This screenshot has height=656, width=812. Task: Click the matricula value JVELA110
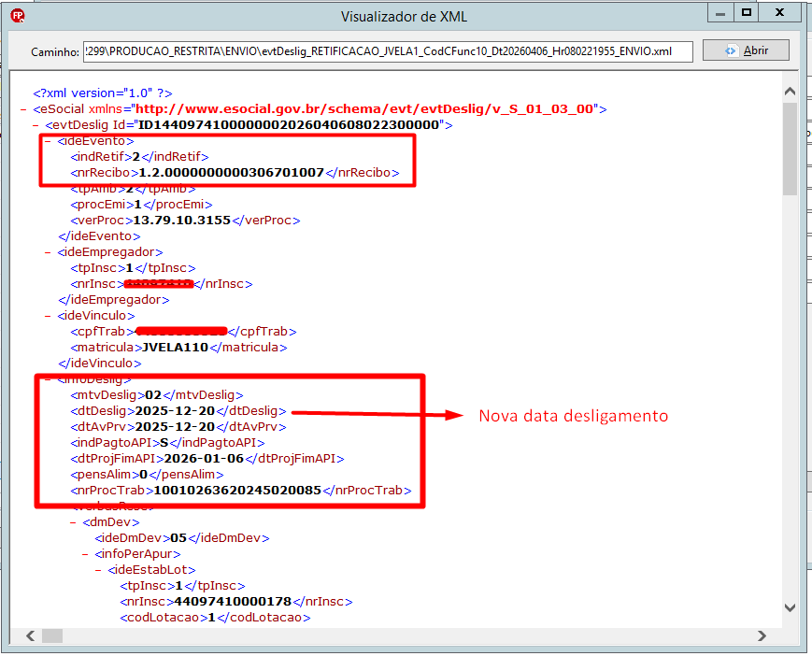point(175,348)
